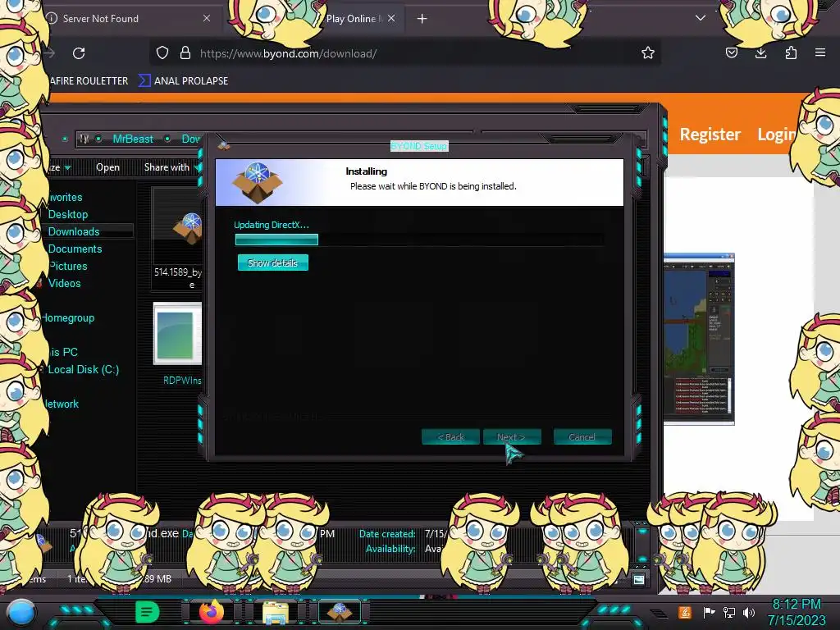Click the Next button in BYOND Setup

[x=512, y=437]
